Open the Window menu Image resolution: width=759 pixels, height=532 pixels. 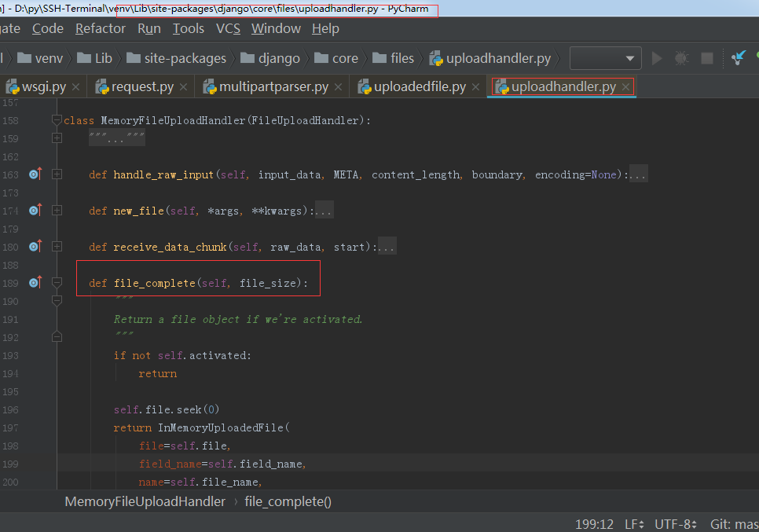coord(276,29)
